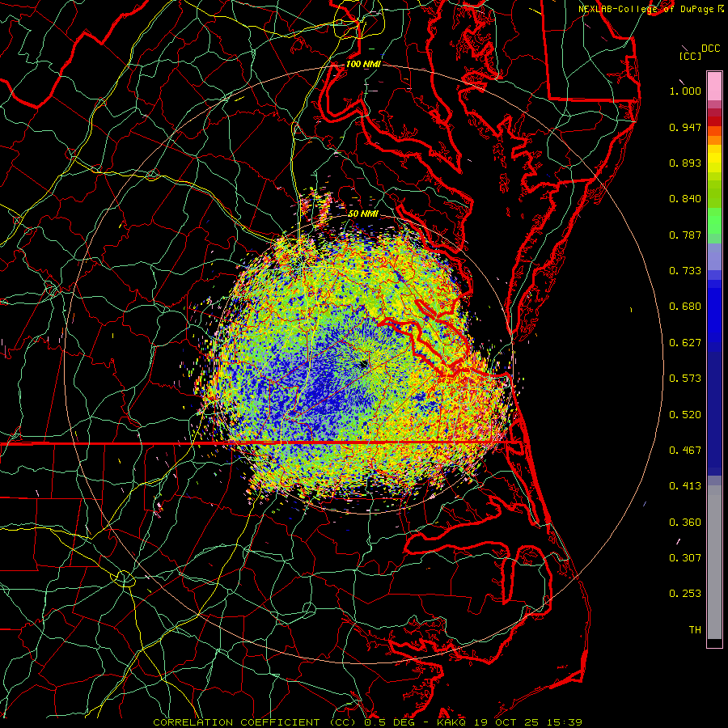Click CORRELATION COEFFICIENT title text at bottom
This screenshot has height=728, width=728.
click(x=236, y=722)
